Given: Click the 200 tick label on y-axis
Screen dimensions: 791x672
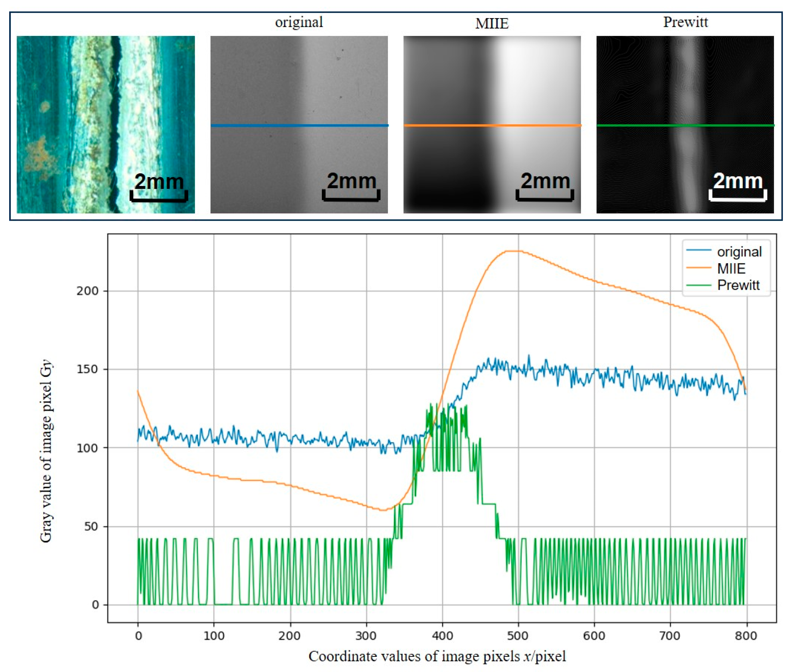Looking at the screenshot, I should [x=87, y=291].
